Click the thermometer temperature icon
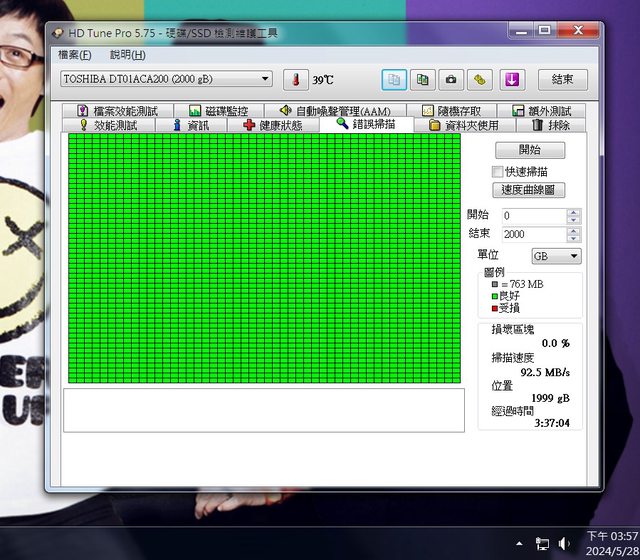The height and width of the screenshot is (560, 640). 295,79
